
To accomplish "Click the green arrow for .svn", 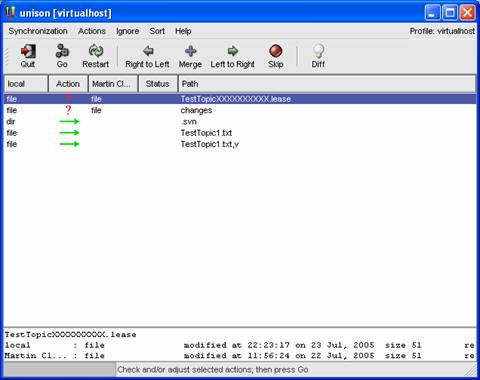I will 69,122.
